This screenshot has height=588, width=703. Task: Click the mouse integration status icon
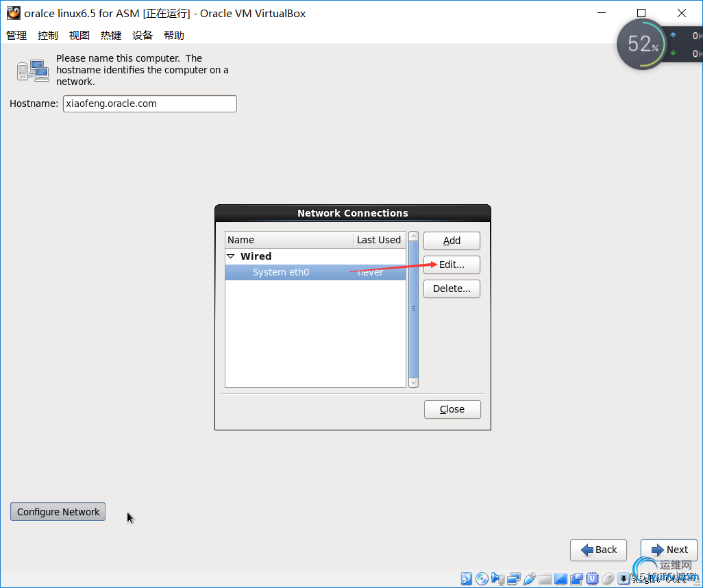pyautogui.click(x=608, y=578)
